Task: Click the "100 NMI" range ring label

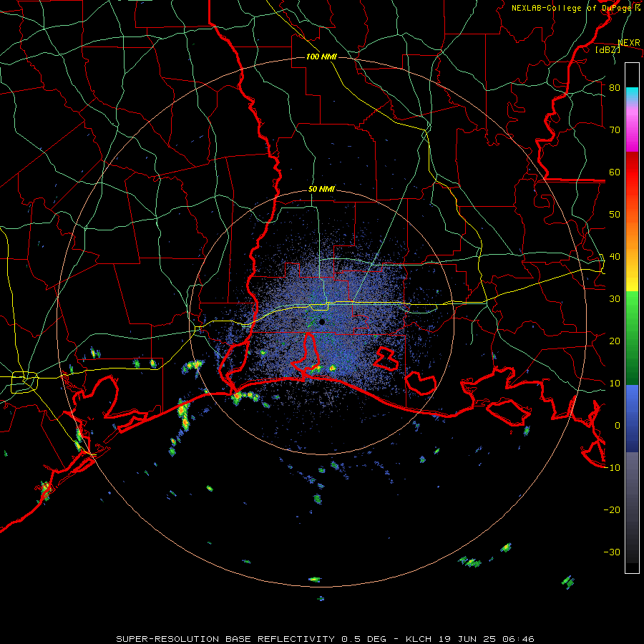Action: point(321,57)
